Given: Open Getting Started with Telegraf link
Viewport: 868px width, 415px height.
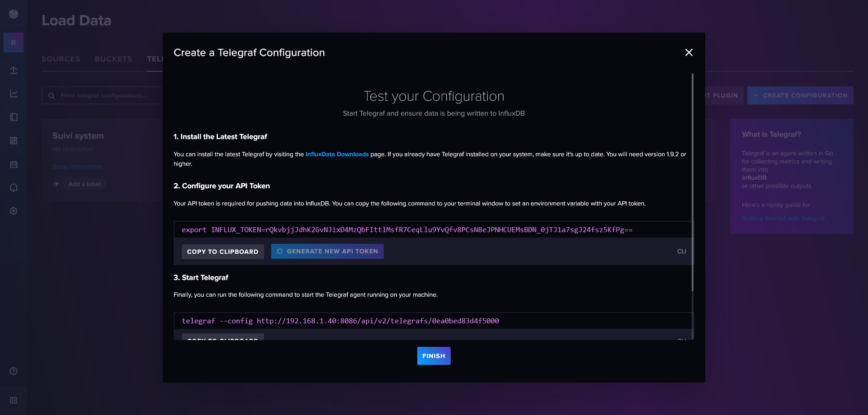Looking at the screenshot, I should click(x=783, y=219).
